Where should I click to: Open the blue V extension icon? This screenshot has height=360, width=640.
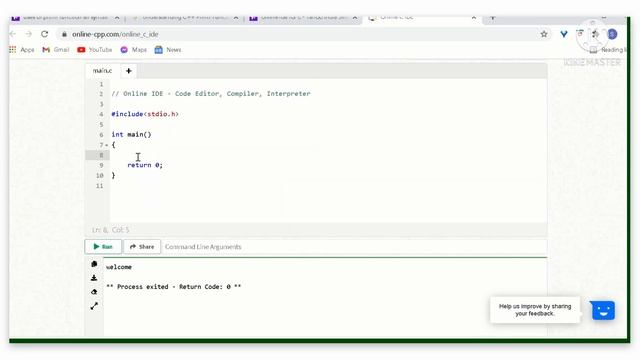(x=564, y=34)
